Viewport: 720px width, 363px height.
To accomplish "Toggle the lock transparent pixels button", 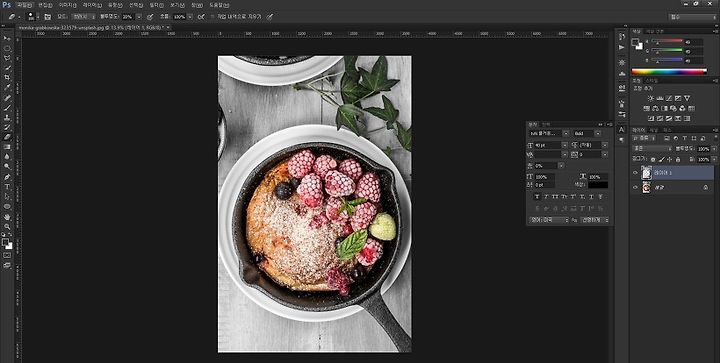I will 652,159.
